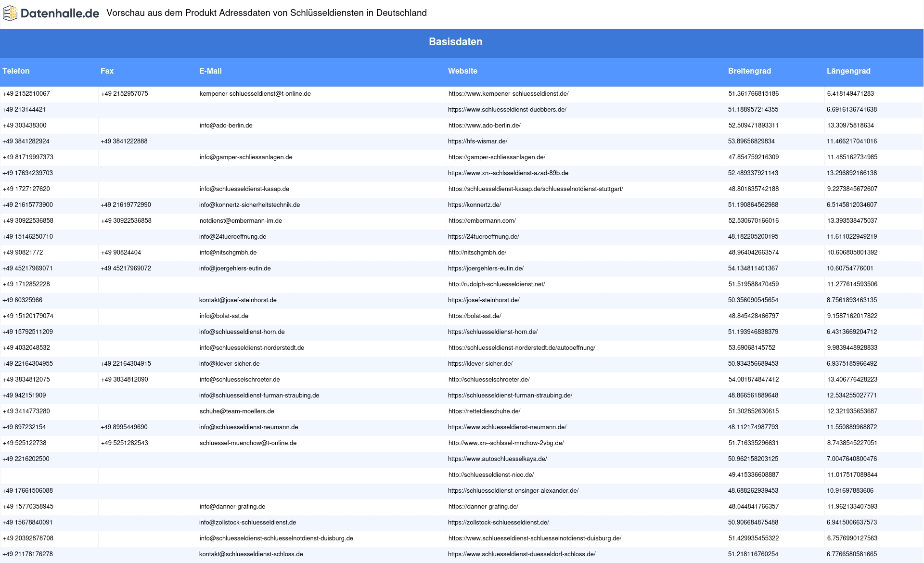924x563 pixels.
Task: Click phone number +49 2152510067
Action: click(26, 94)
